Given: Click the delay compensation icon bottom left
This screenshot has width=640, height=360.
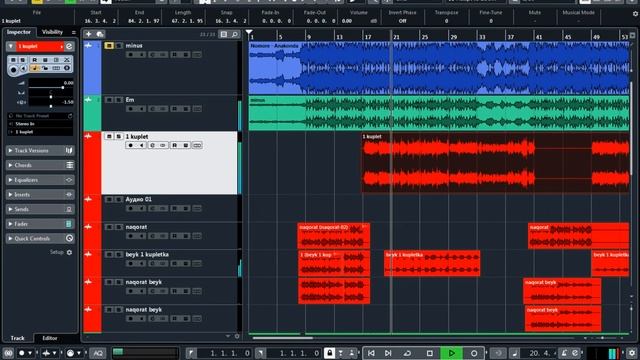Looking at the screenshot, I should 8,353.
